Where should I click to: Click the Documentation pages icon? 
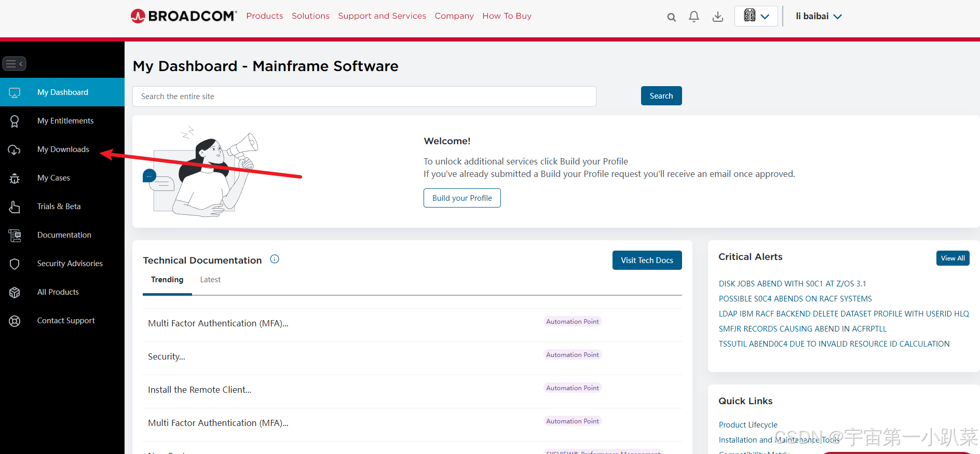pos(15,236)
